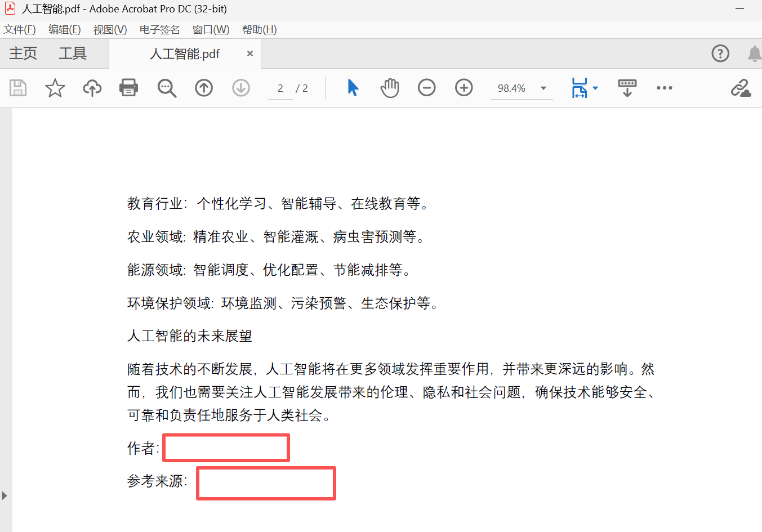Open the help question mark button

click(720, 53)
